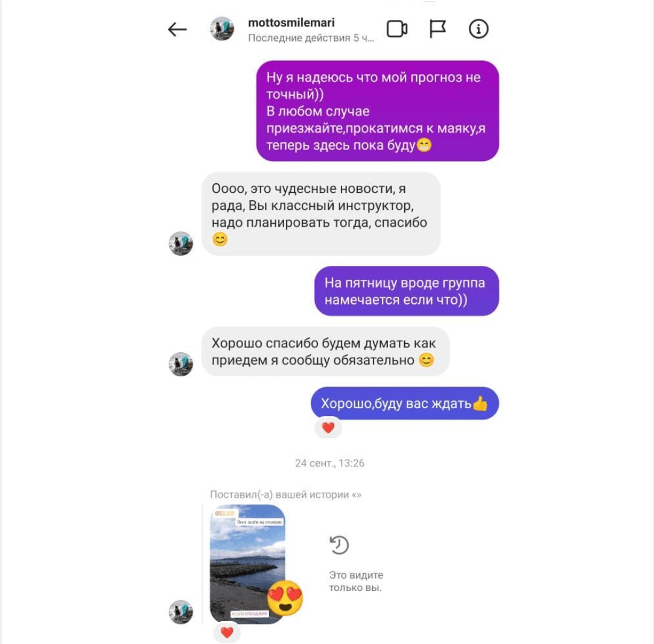Select the message 'Хорошо спасибо будем думать'

[325, 352]
